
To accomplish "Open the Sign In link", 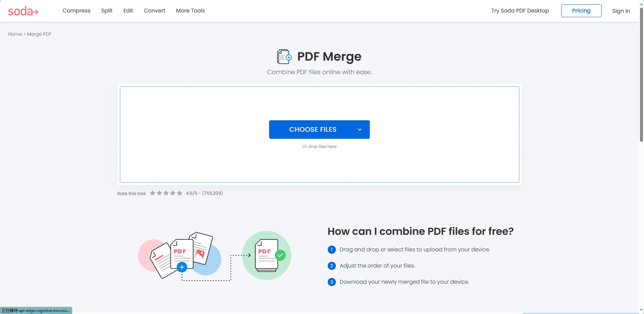I will pyautogui.click(x=621, y=10).
